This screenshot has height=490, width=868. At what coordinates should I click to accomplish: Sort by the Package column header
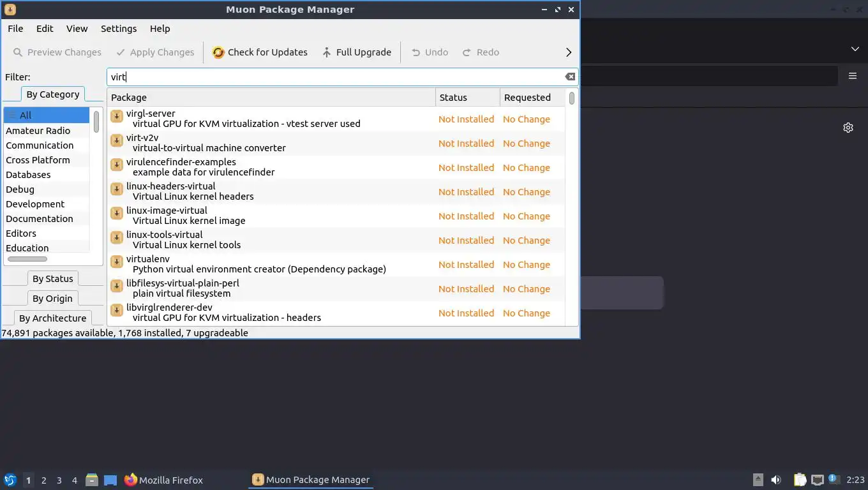tap(271, 98)
